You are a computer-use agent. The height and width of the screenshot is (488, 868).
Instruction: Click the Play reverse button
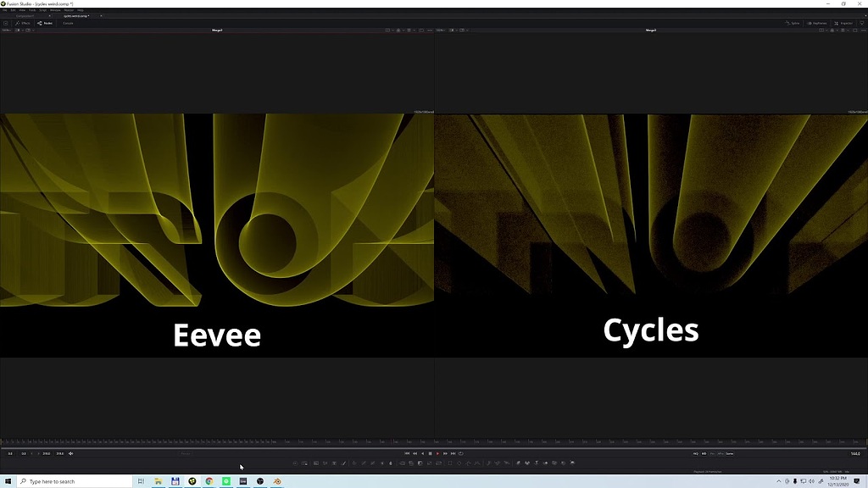(422, 454)
